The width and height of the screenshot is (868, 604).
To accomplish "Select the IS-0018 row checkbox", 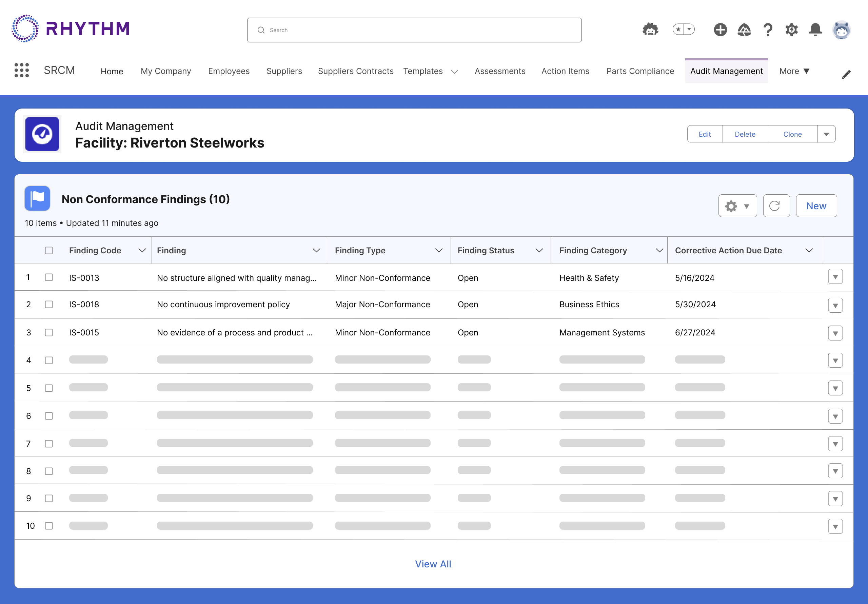I will coord(49,305).
